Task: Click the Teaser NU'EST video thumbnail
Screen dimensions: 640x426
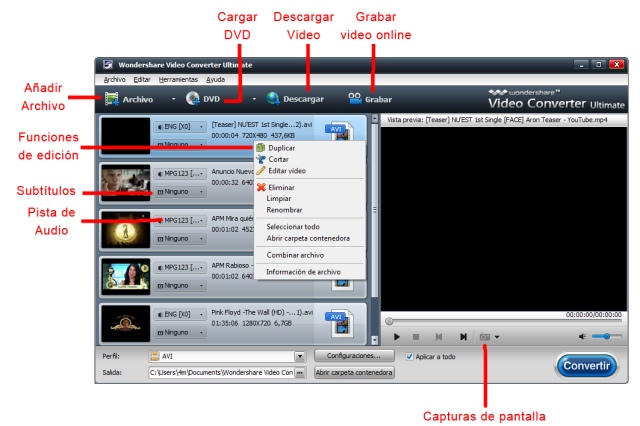Action: 126,135
